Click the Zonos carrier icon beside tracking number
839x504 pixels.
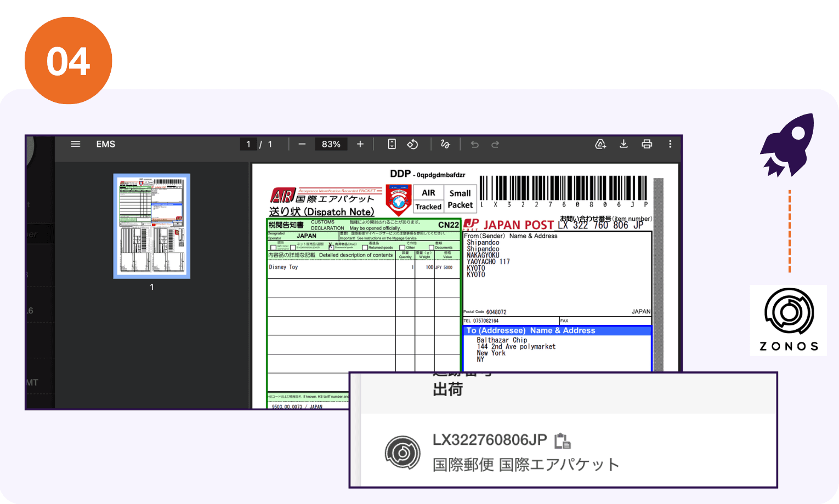pyautogui.click(x=403, y=453)
